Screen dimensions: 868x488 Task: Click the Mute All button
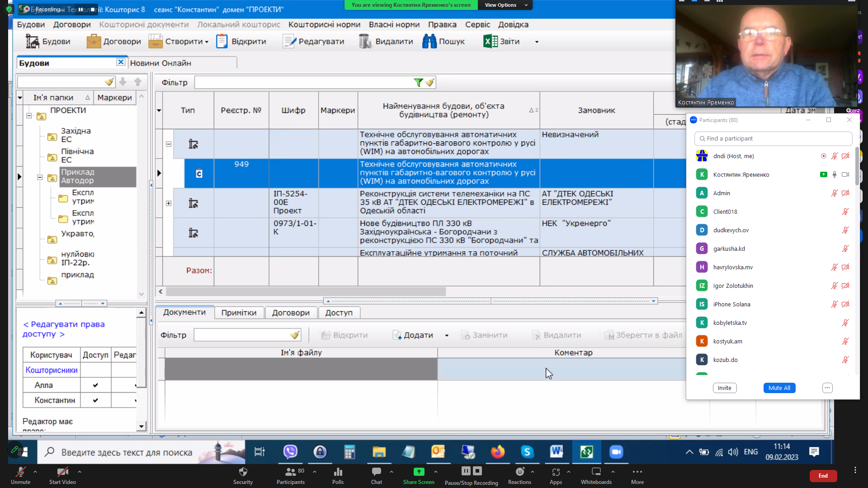(x=779, y=388)
